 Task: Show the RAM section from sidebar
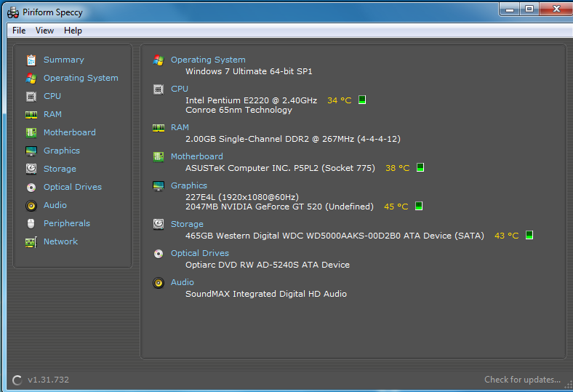(52, 114)
